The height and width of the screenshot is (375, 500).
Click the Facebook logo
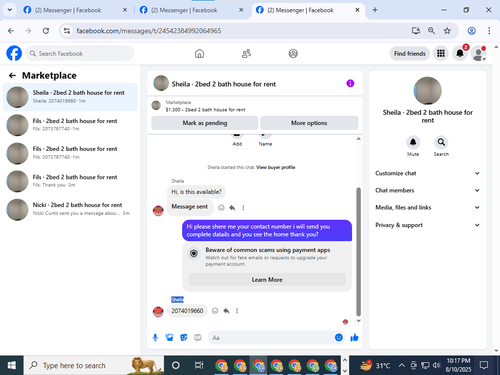(14, 53)
